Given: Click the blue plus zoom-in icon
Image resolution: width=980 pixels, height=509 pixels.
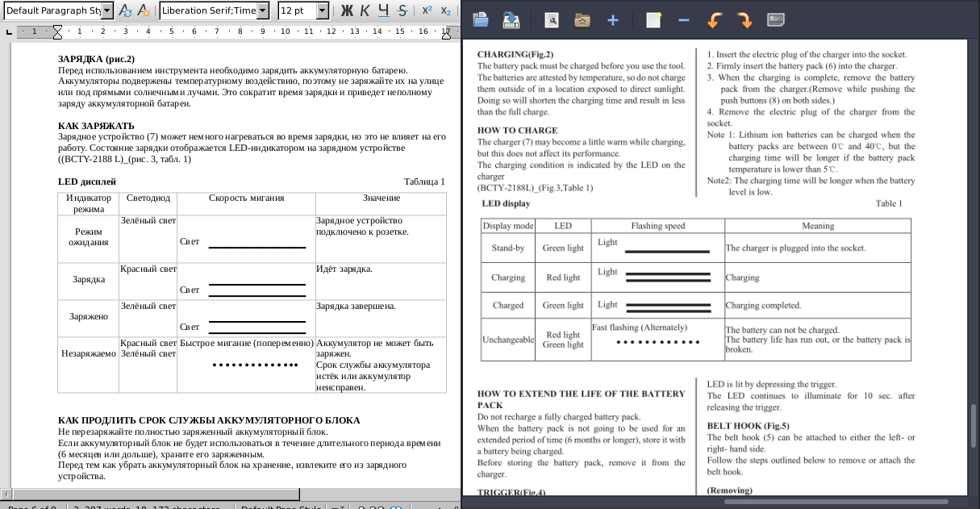Looking at the screenshot, I should pyautogui.click(x=613, y=20).
